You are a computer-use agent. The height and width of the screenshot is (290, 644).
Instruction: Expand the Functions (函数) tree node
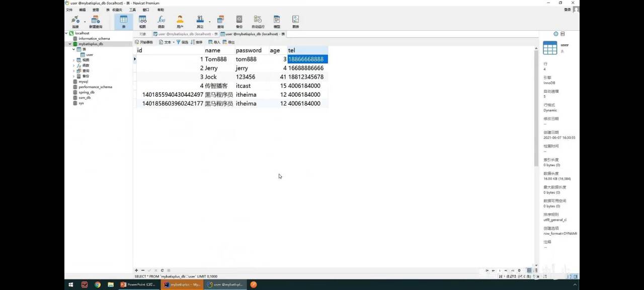click(73, 65)
